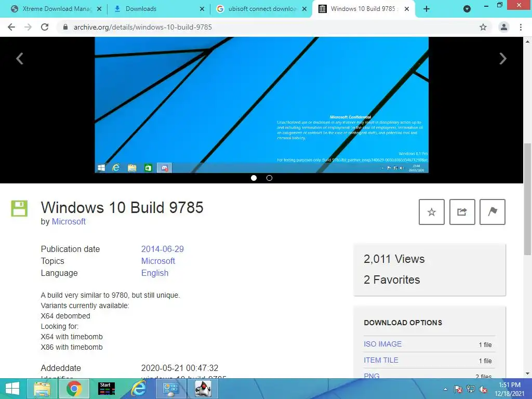This screenshot has height=399, width=532.
Task: Open File Explorer from the taskbar
Action: click(x=42, y=389)
